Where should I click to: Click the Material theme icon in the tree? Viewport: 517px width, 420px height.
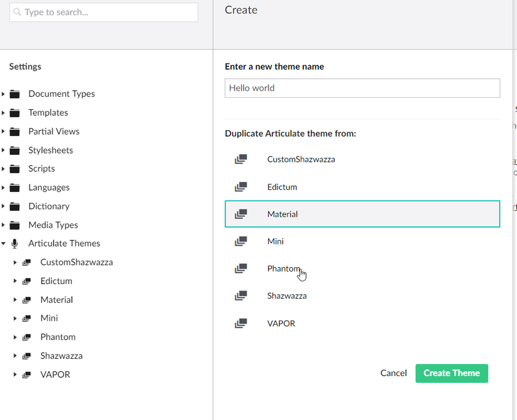pyautogui.click(x=27, y=300)
